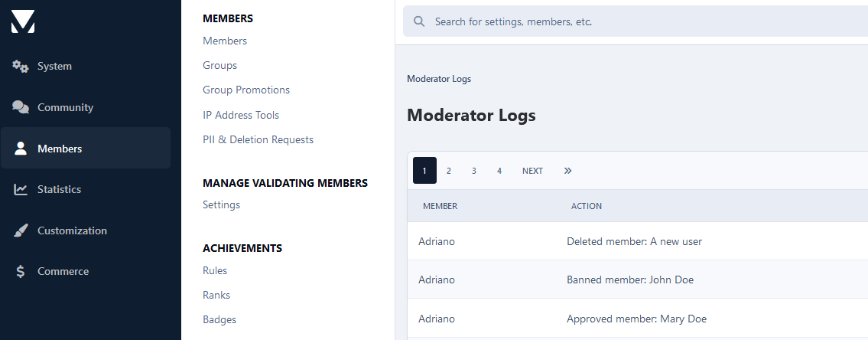Open IP Address Tools link

pos(241,116)
